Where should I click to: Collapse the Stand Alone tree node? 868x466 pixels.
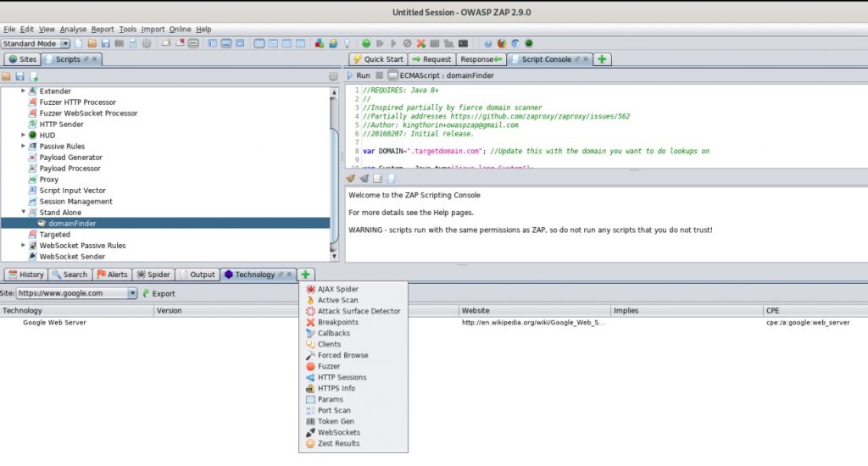pyautogui.click(x=24, y=213)
